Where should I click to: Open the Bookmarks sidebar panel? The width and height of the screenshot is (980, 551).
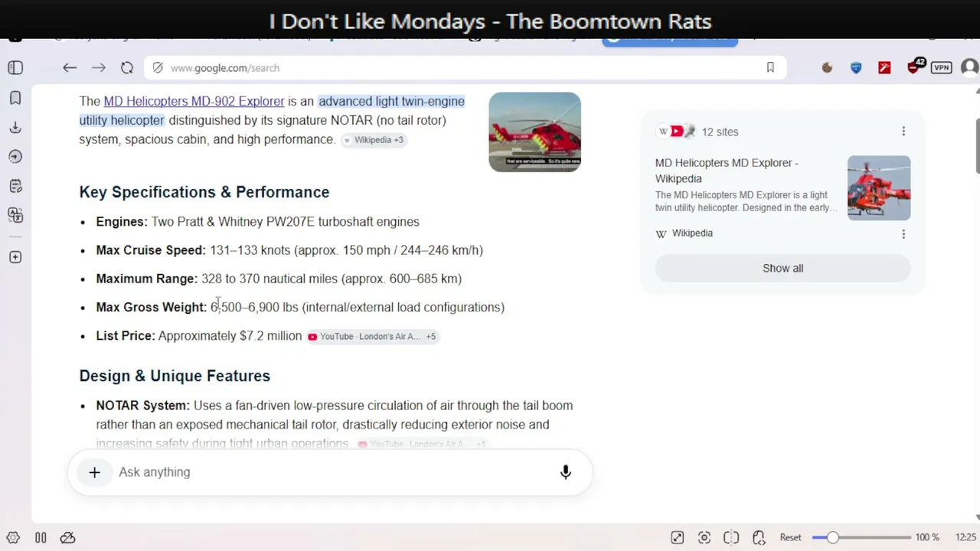point(15,98)
